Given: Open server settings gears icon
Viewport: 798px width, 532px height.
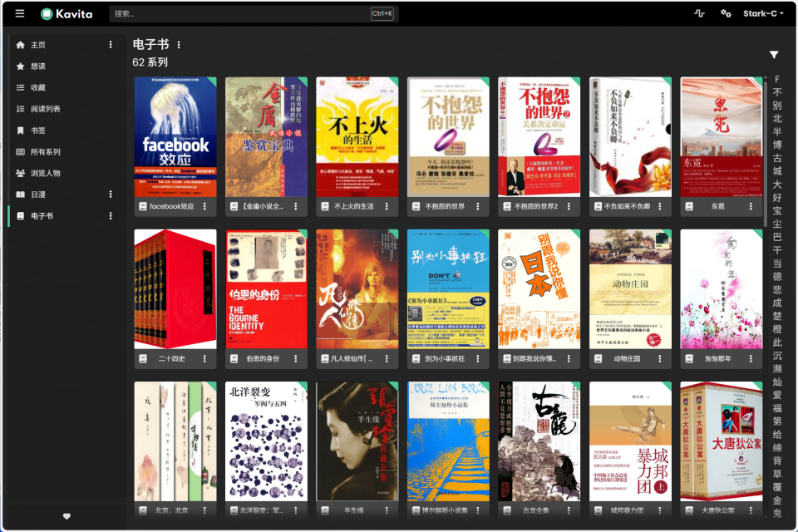Looking at the screenshot, I should [726, 13].
